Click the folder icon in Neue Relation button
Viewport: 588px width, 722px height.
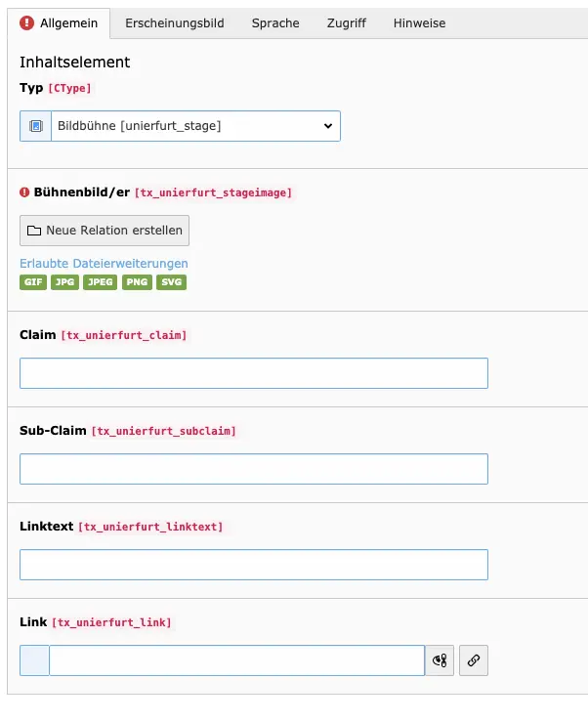click(34, 231)
